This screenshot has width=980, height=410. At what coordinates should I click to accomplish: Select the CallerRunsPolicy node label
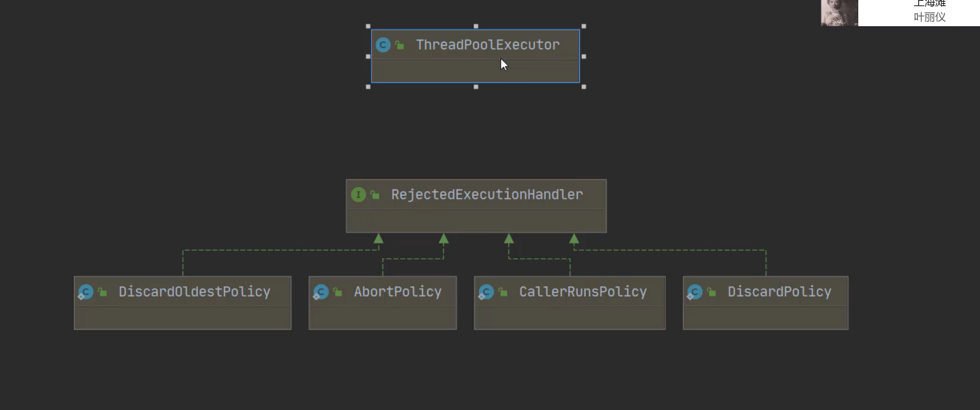[x=583, y=292]
